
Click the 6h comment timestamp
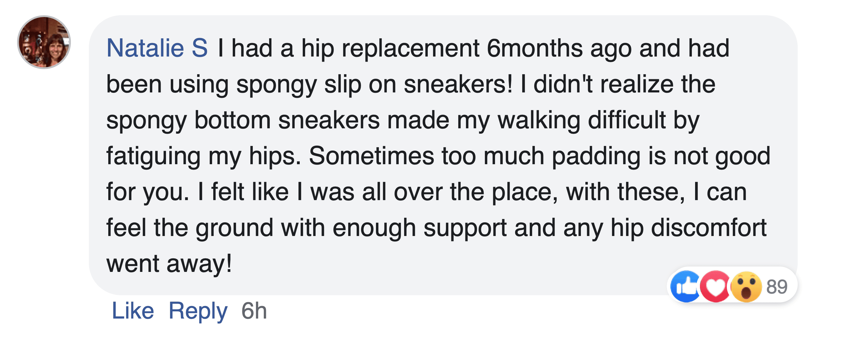click(254, 310)
